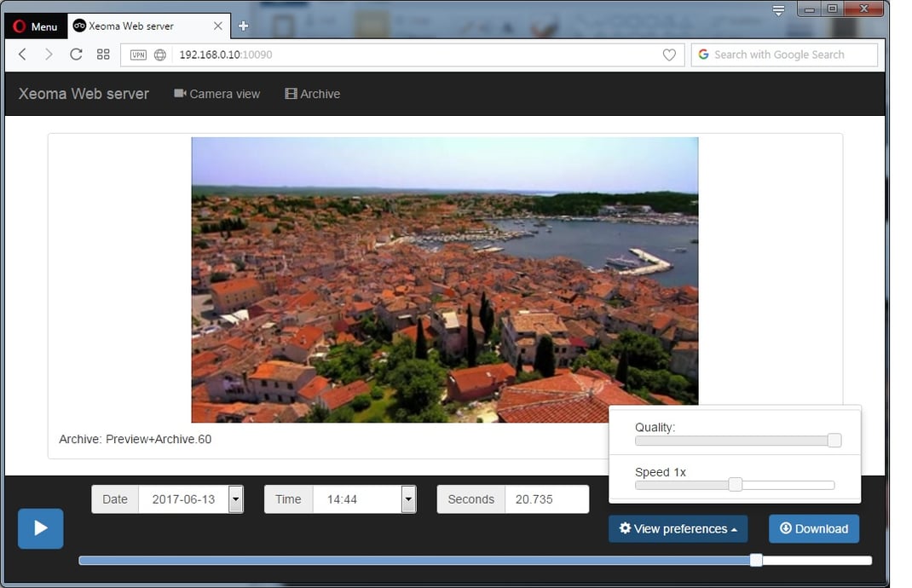Reload the current page

point(76,55)
